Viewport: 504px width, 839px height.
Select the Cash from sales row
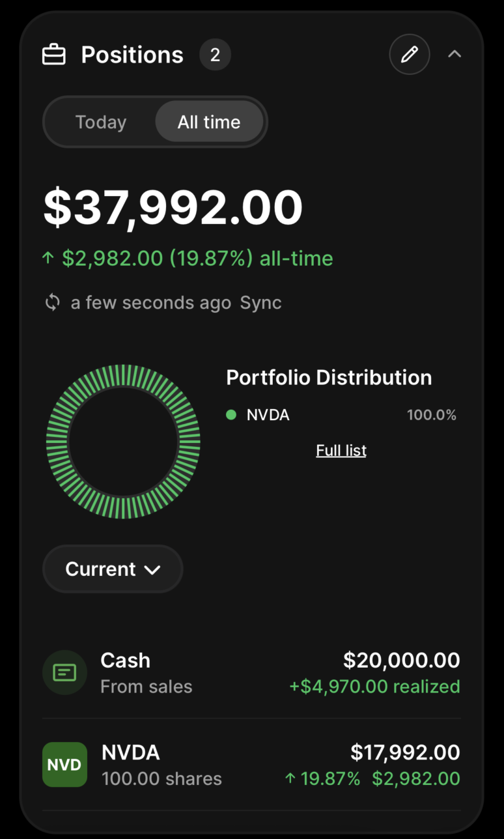tap(251, 673)
